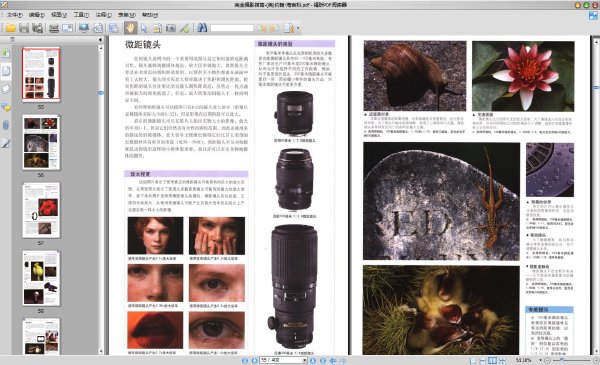Click the rotate page toolbar icon
The height and width of the screenshot is (365, 600).
point(98,28)
